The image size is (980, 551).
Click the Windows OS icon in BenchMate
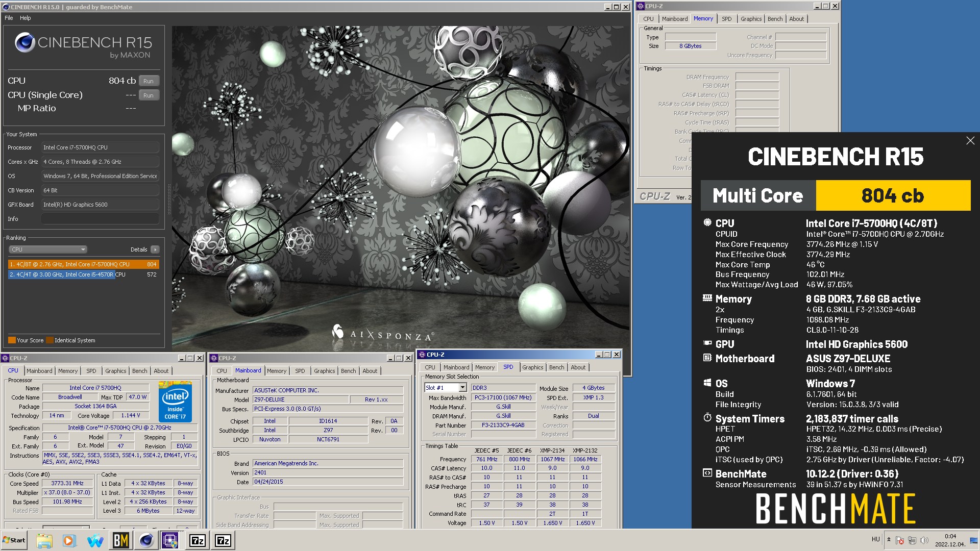pyautogui.click(x=707, y=383)
